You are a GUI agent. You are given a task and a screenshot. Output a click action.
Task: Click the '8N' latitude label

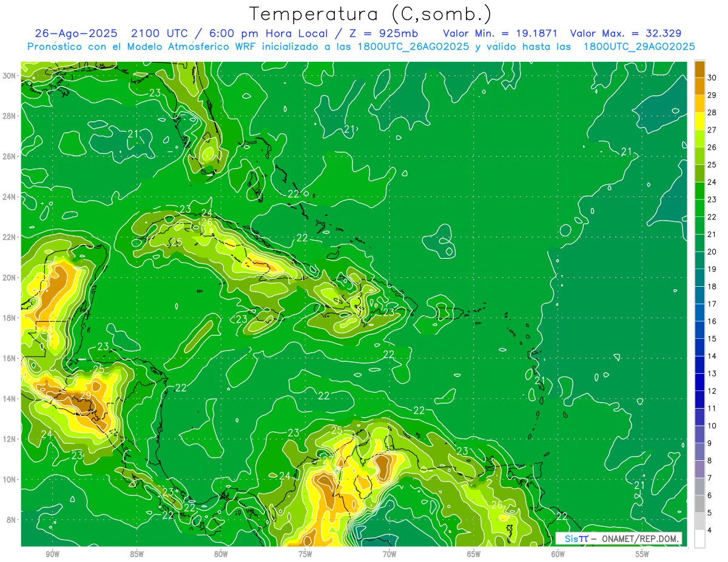click(12, 520)
